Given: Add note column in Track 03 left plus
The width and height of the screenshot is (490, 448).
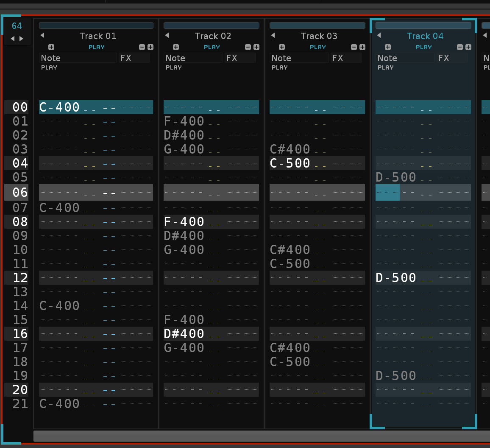Looking at the screenshot, I should [282, 47].
